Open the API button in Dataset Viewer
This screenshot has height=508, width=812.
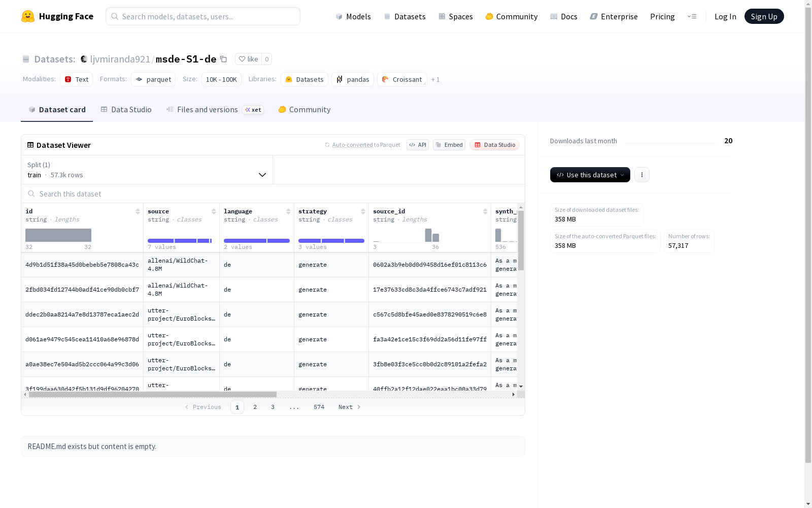click(418, 145)
